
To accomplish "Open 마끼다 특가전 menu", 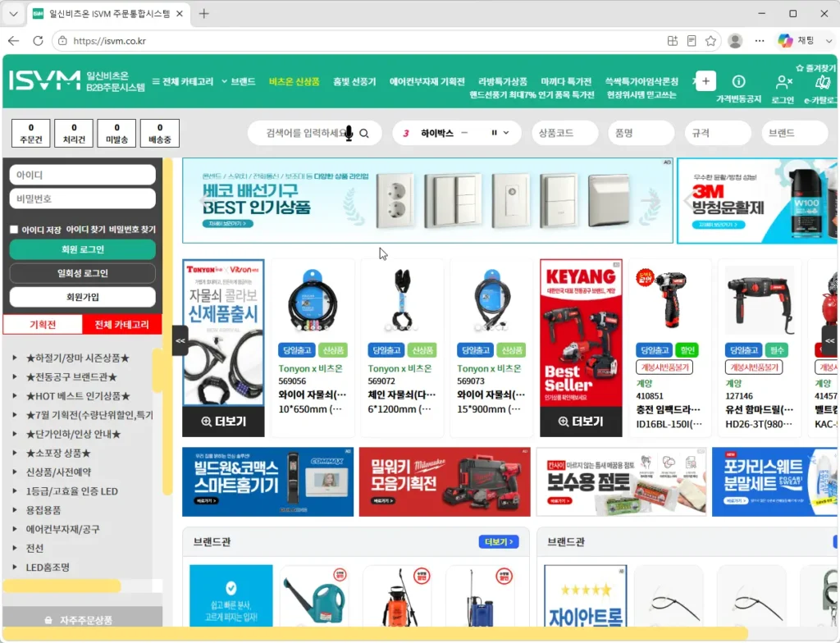I will (566, 81).
